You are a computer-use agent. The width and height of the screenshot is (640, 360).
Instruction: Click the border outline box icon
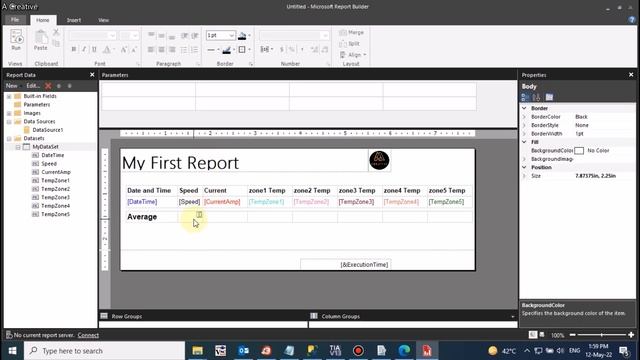pyautogui.click(x=242, y=50)
